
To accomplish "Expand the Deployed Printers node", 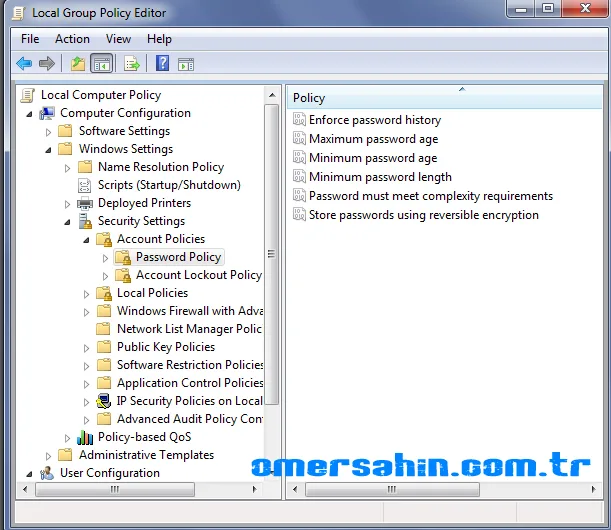I will pos(67,204).
